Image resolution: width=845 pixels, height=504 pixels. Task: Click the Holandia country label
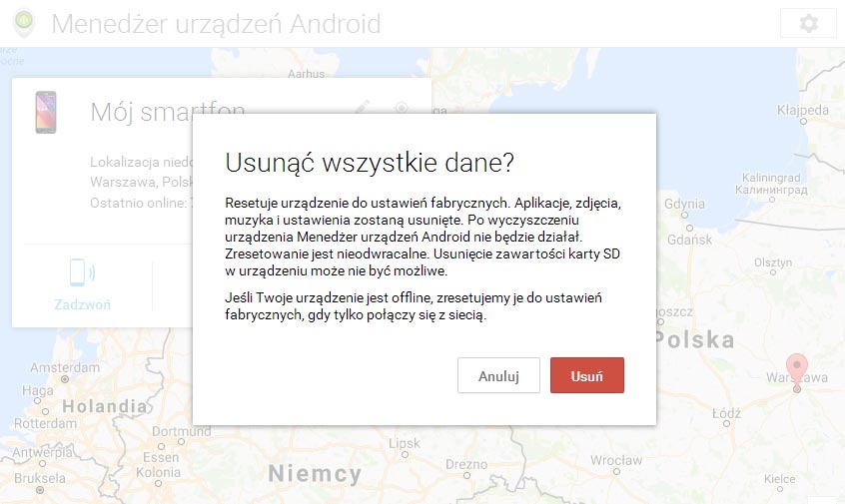(x=105, y=406)
